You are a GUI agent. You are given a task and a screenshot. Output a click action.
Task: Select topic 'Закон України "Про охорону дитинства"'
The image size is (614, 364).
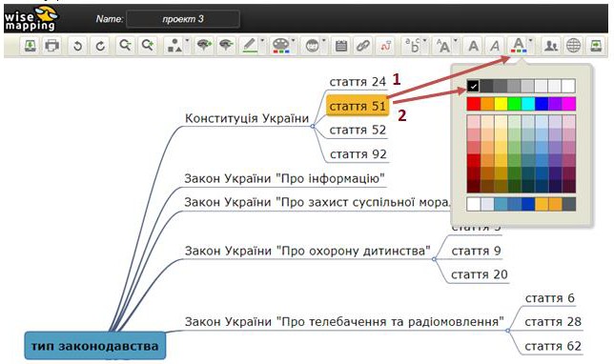[307, 251]
